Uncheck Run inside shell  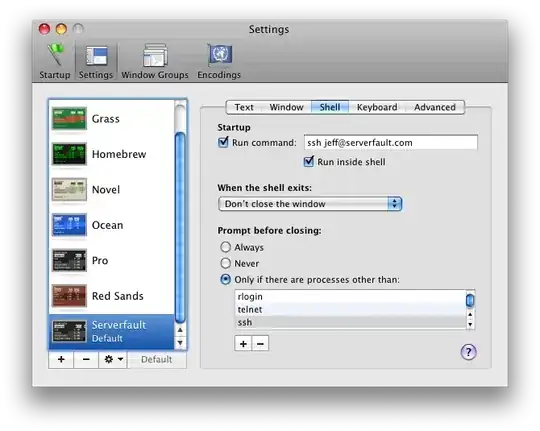309,161
